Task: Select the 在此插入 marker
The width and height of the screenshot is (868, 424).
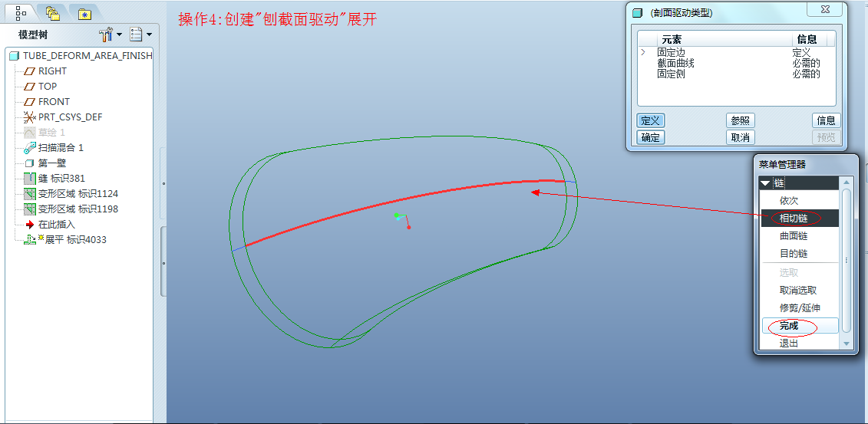Action: [x=57, y=225]
